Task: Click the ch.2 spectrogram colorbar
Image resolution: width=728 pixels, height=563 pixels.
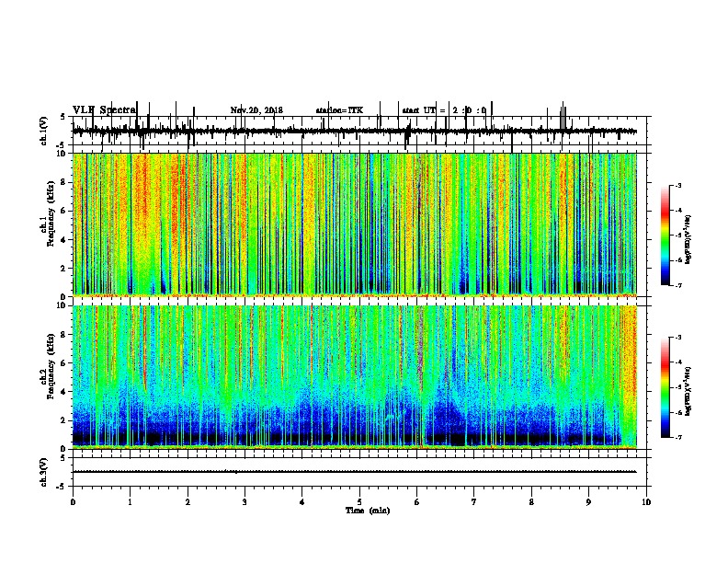Action: [x=665, y=387]
